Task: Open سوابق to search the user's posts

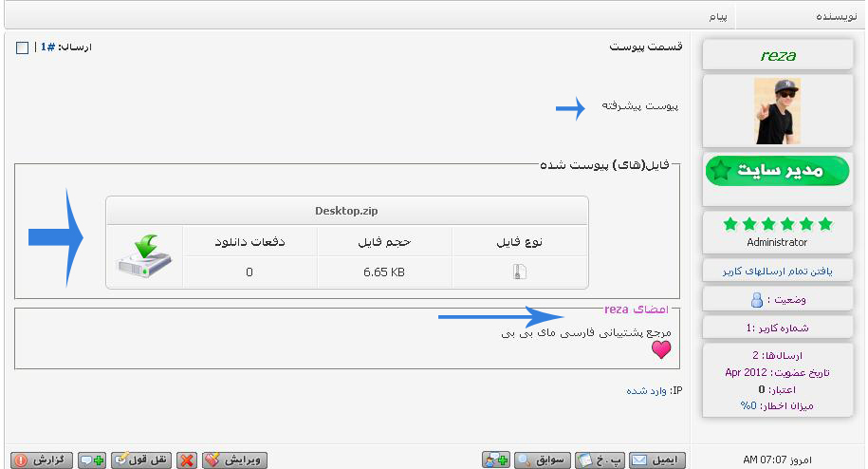Action: point(542,460)
